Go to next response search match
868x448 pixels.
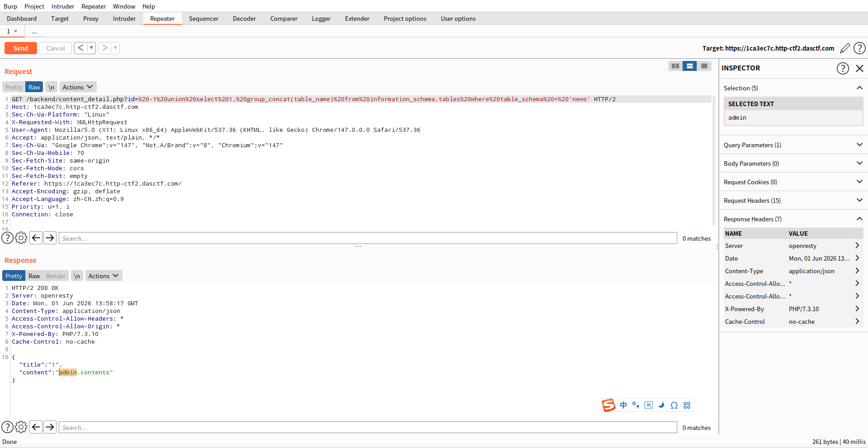pyautogui.click(x=50, y=427)
